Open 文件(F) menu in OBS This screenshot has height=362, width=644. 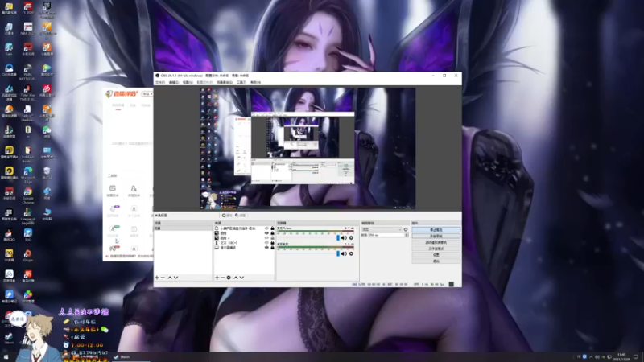[159, 83]
